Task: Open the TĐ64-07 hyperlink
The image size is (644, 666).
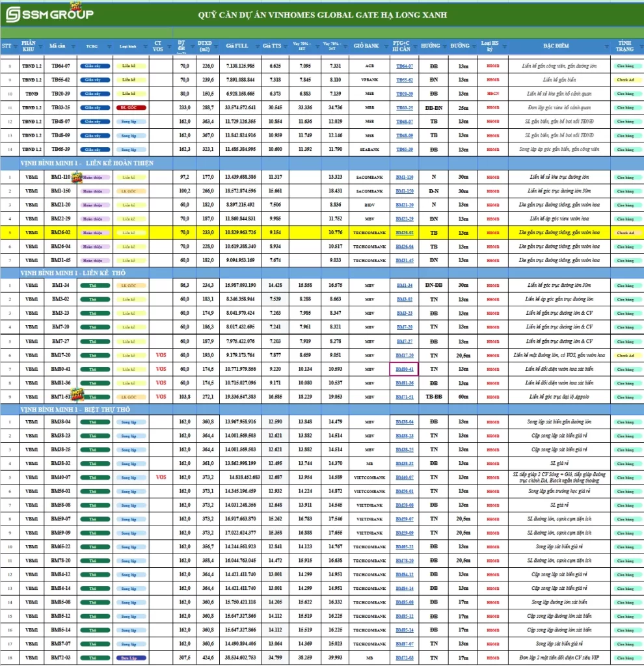Action: (x=405, y=66)
